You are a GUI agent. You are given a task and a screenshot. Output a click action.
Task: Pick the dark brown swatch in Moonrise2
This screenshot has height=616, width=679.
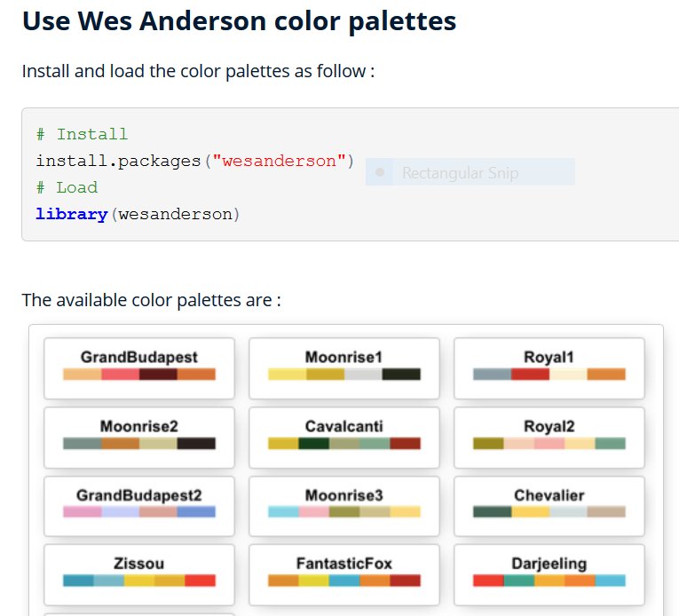click(x=196, y=443)
